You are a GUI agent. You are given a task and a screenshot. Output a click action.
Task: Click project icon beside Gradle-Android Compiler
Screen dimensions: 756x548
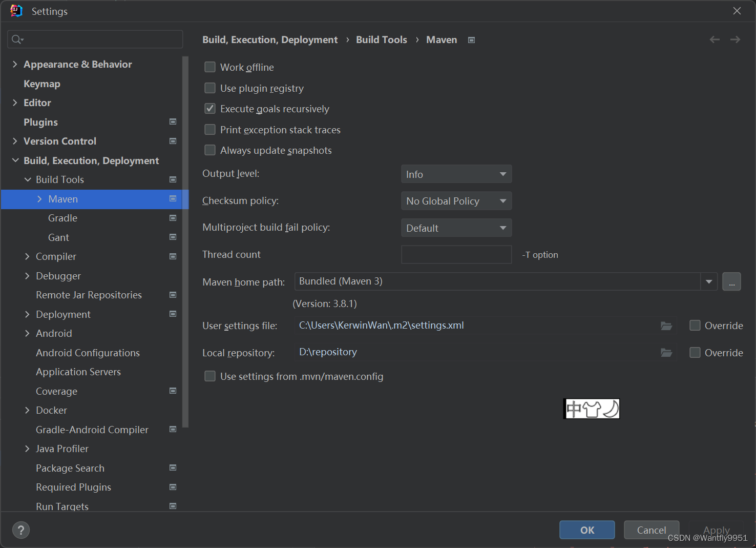[173, 430]
